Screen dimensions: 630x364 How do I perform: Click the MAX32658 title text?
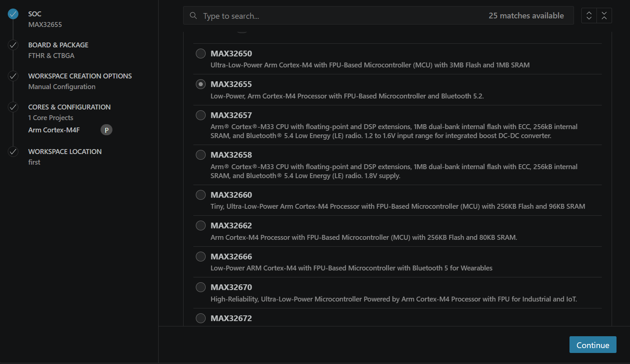click(x=231, y=155)
